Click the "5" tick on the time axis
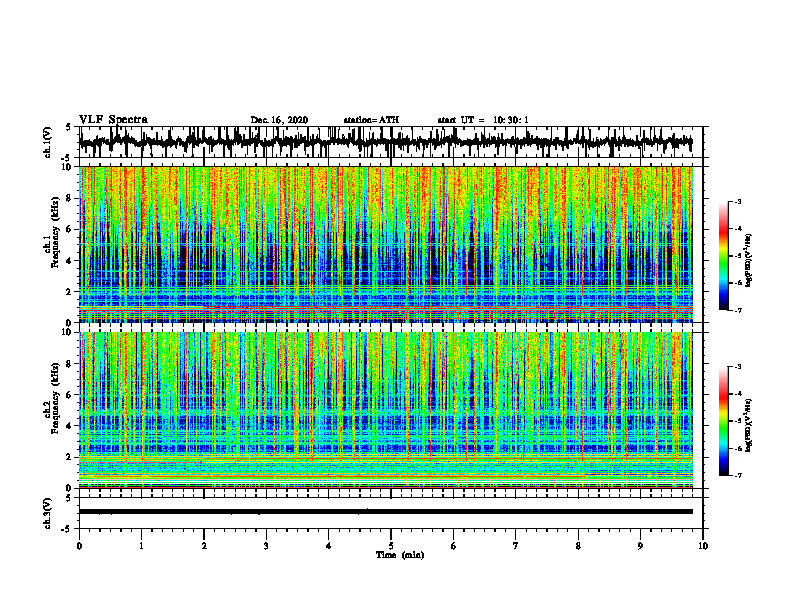 point(391,546)
